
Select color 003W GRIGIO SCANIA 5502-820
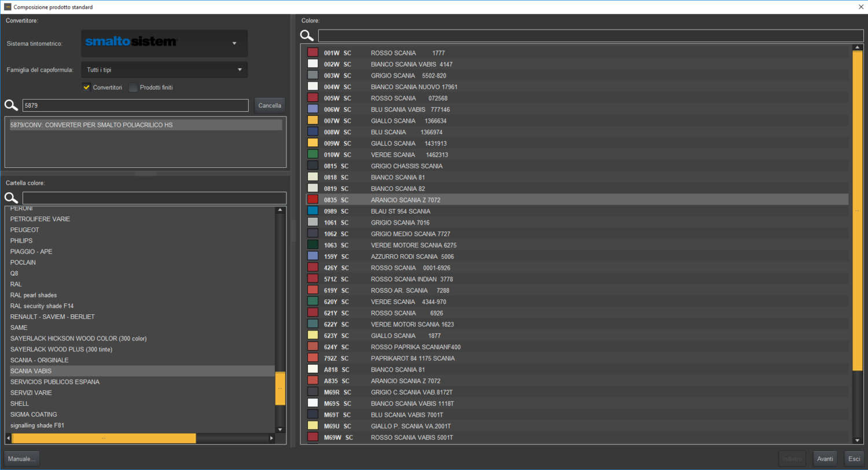(x=577, y=75)
